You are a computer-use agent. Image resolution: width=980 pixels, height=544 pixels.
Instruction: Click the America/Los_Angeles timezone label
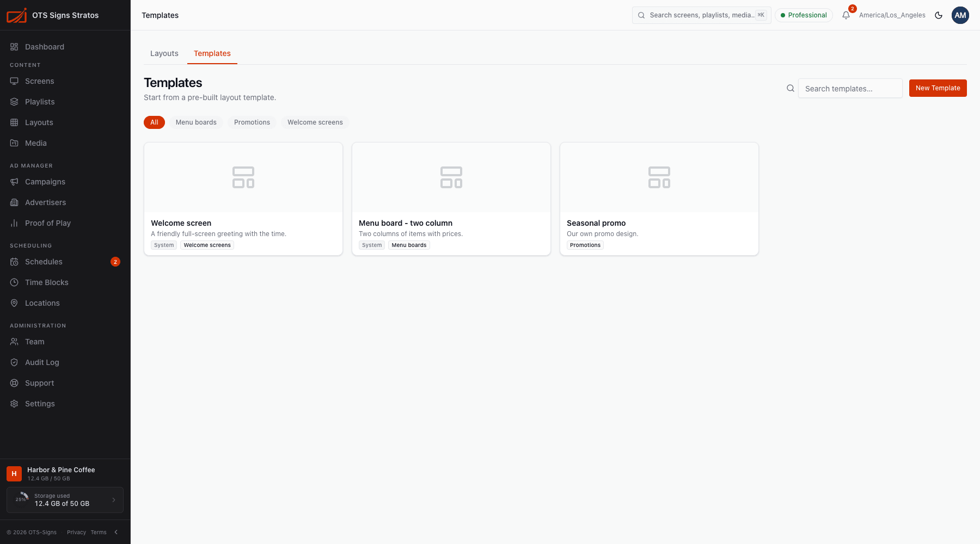tap(892, 15)
